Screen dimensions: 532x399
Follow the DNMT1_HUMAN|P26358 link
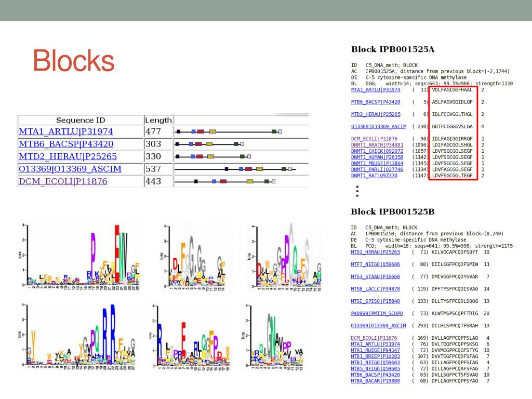coord(377,157)
